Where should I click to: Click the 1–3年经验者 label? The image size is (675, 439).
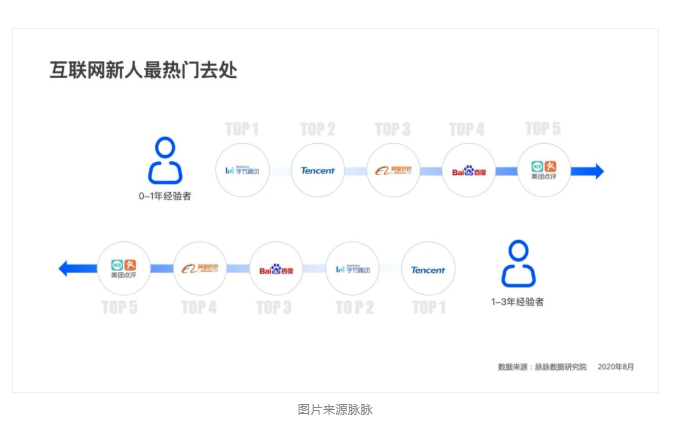pos(518,301)
